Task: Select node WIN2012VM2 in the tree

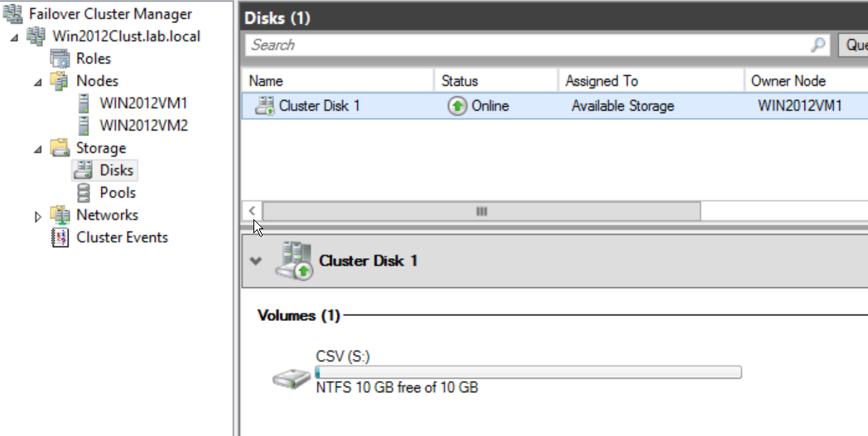Action: pos(144,126)
